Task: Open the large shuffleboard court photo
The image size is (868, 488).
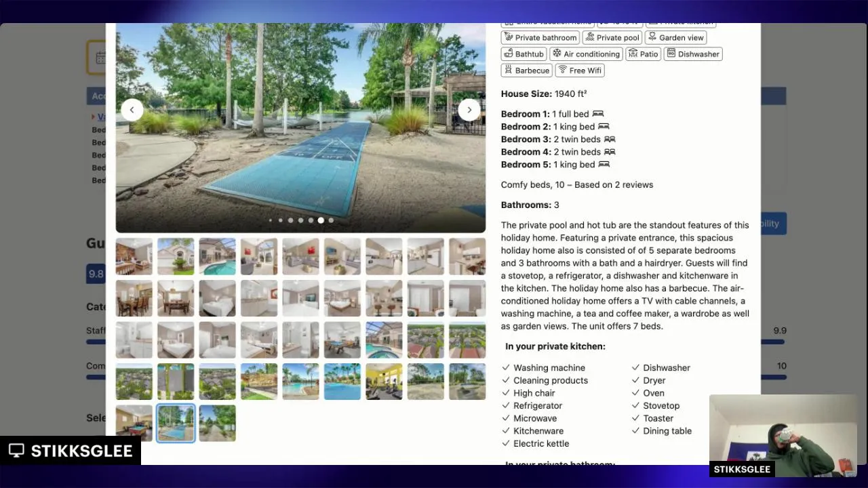Action: click(x=300, y=127)
